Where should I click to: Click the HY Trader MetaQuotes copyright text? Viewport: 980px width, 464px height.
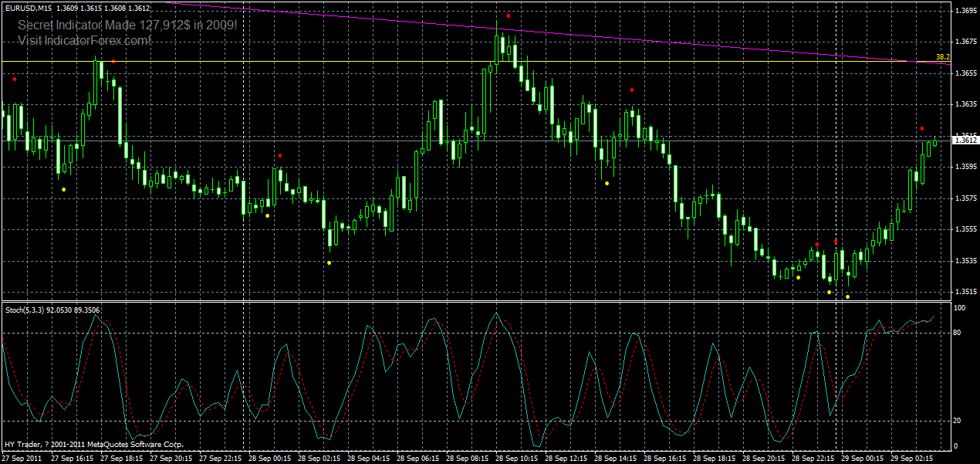click(x=93, y=444)
